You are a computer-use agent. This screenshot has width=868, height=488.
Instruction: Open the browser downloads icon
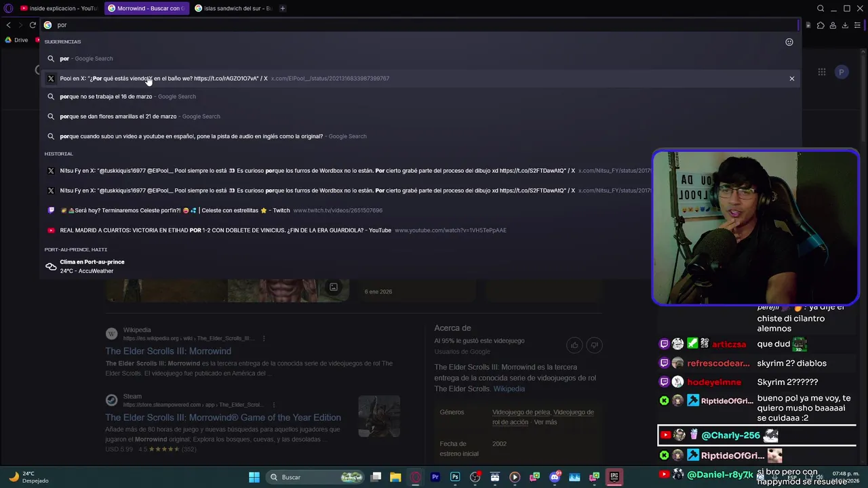click(x=845, y=25)
